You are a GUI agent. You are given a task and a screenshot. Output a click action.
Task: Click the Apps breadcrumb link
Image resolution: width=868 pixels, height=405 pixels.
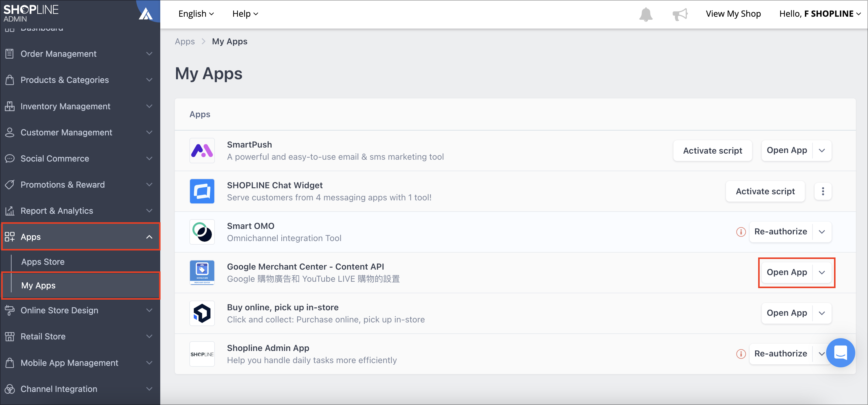(185, 42)
